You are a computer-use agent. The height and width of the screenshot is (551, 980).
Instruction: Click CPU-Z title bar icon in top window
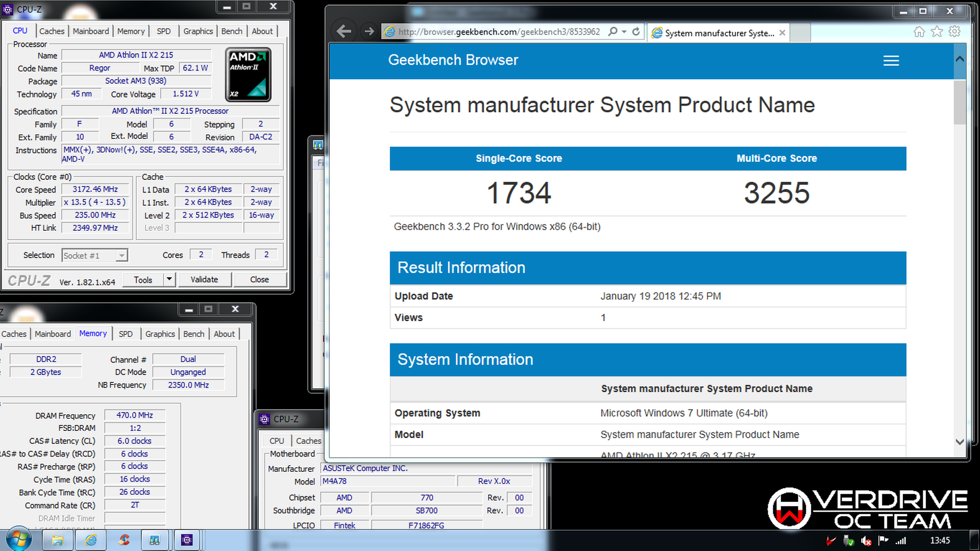click(x=8, y=9)
